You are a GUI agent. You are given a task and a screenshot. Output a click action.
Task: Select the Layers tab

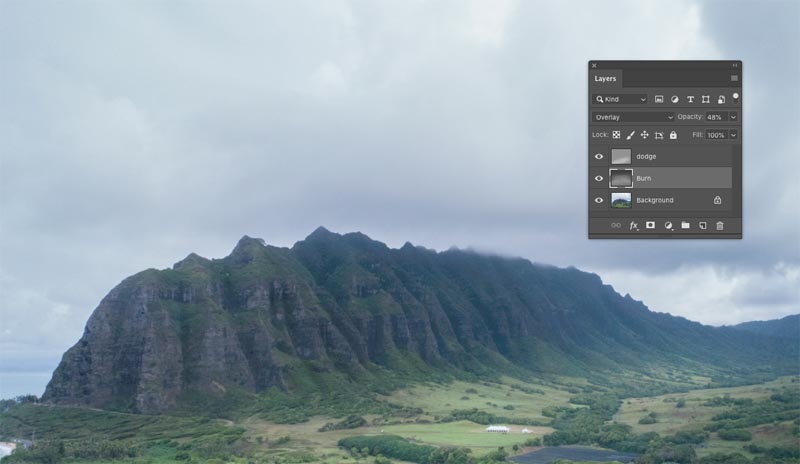(605, 79)
